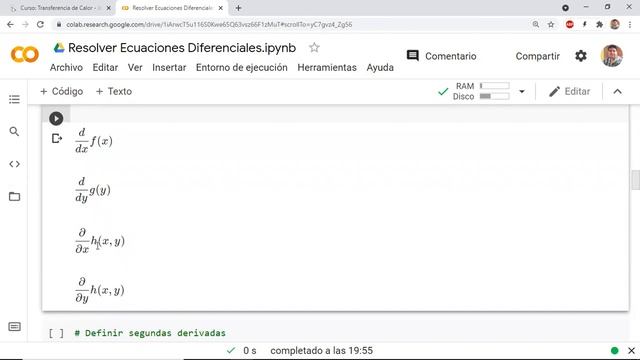
Task: Click the green connection status dot
Action: point(615,351)
